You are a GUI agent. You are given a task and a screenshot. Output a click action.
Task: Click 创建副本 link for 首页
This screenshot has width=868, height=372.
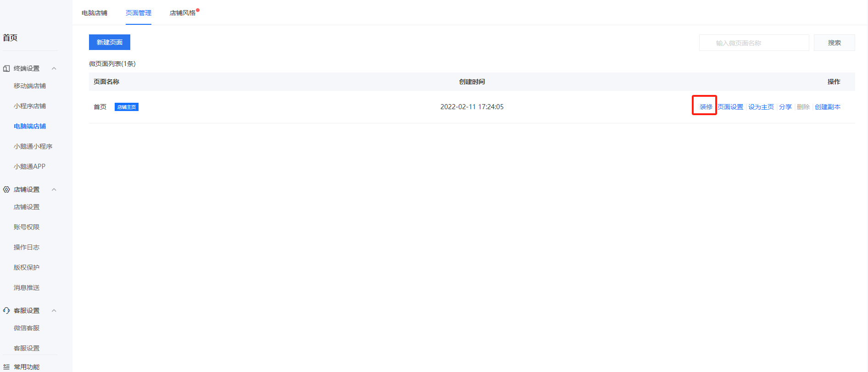pos(828,107)
